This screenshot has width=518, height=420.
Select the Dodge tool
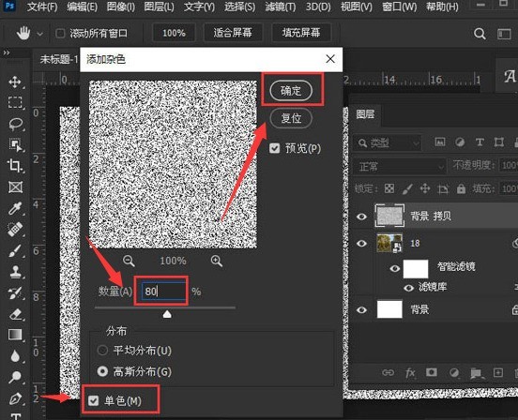pyautogui.click(x=15, y=377)
